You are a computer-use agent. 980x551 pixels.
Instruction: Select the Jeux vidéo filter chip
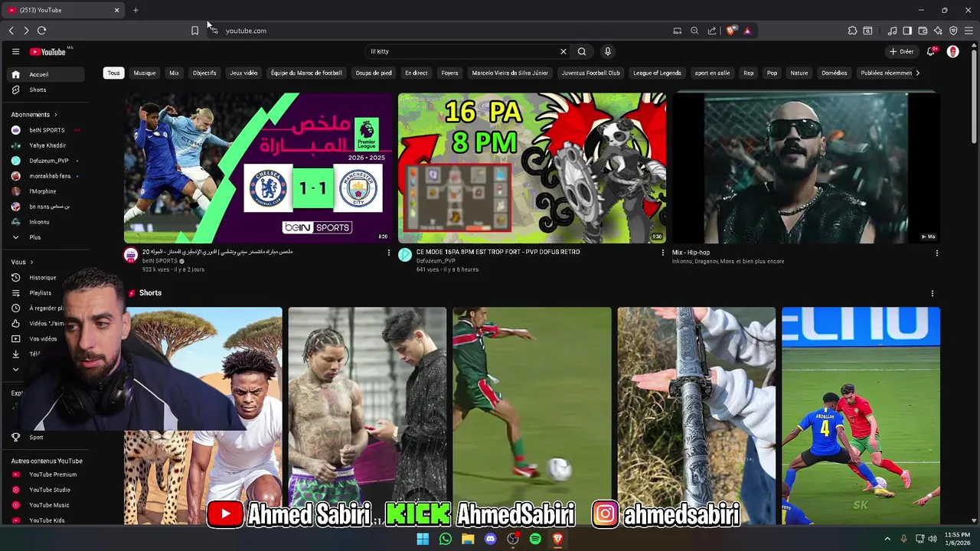pyautogui.click(x=243, y=73)
